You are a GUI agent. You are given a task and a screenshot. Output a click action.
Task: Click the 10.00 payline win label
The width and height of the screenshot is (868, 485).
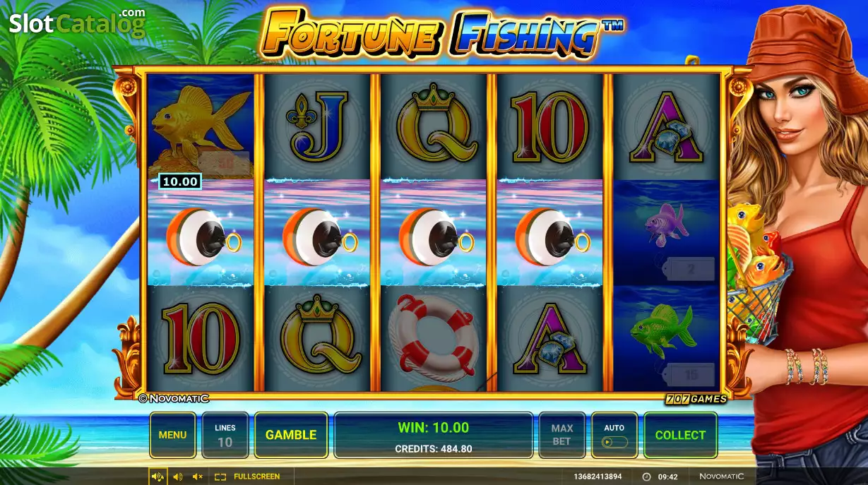[179, 181]
